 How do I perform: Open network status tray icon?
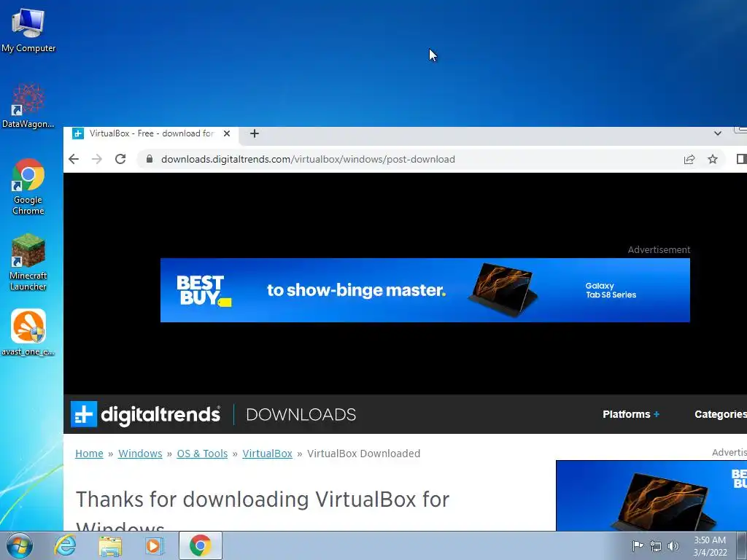[656, 546]
